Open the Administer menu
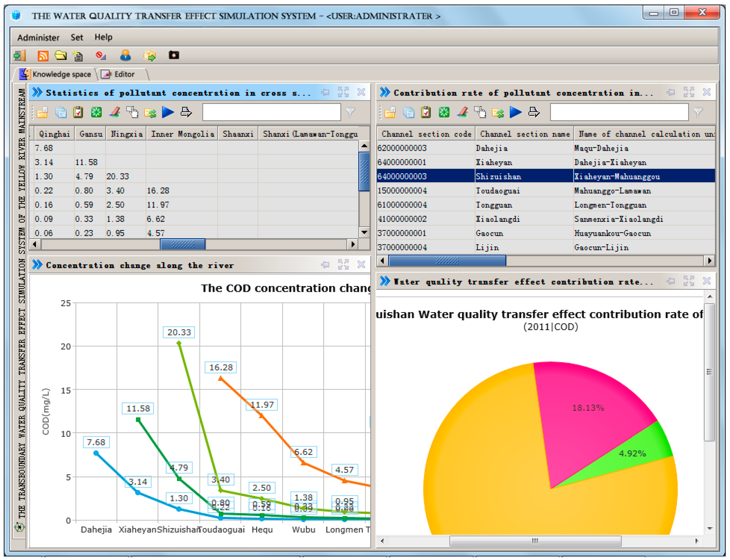This screenshot has height=560, width=730. (38, 37)
